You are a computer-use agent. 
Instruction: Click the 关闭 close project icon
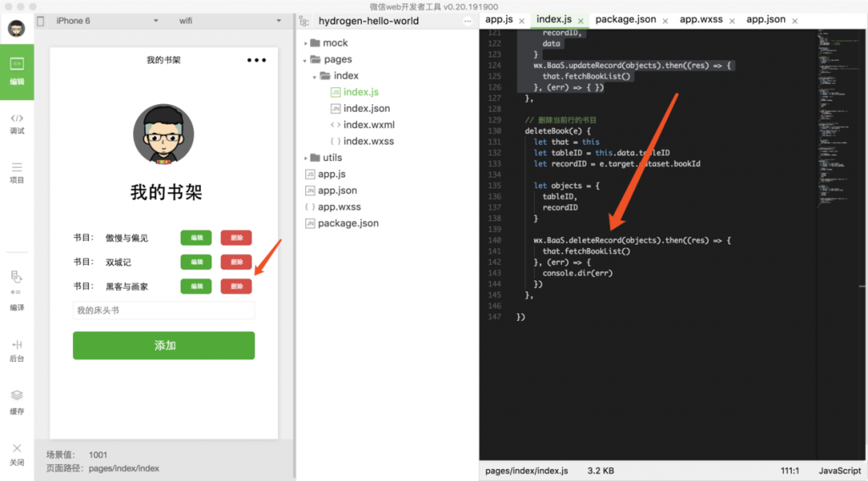coord(17,453)
